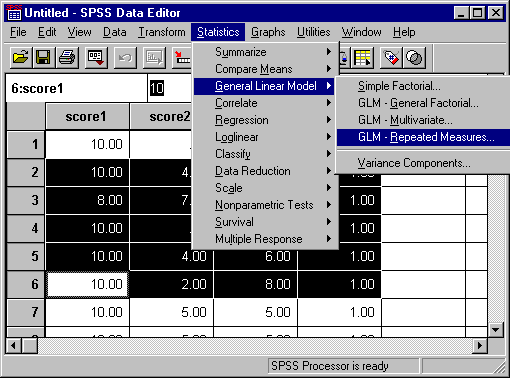Click score1 cell in row 1
Screen dimensions: 510x378
pyautogui.click(x=87, y=144)
